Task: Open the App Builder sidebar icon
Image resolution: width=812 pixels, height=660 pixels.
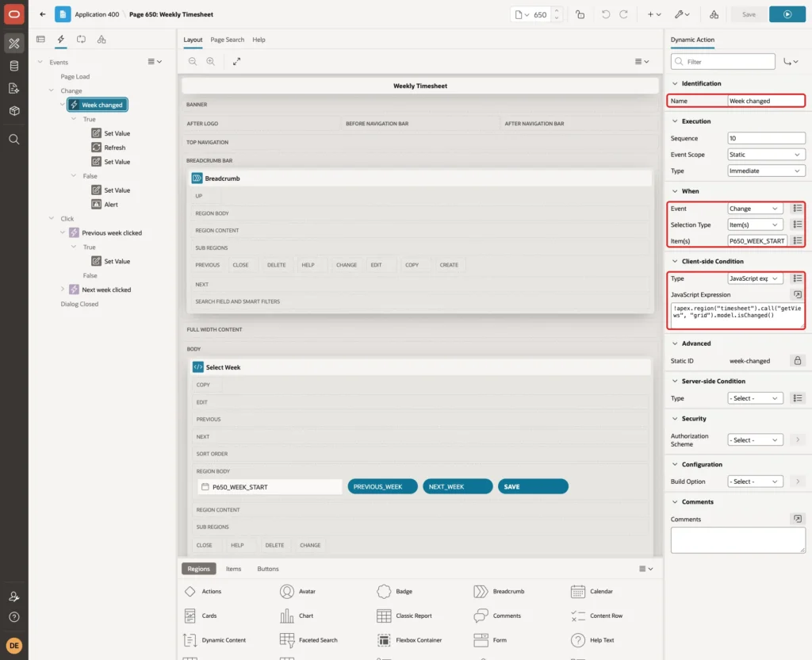Action: point(14,44)
